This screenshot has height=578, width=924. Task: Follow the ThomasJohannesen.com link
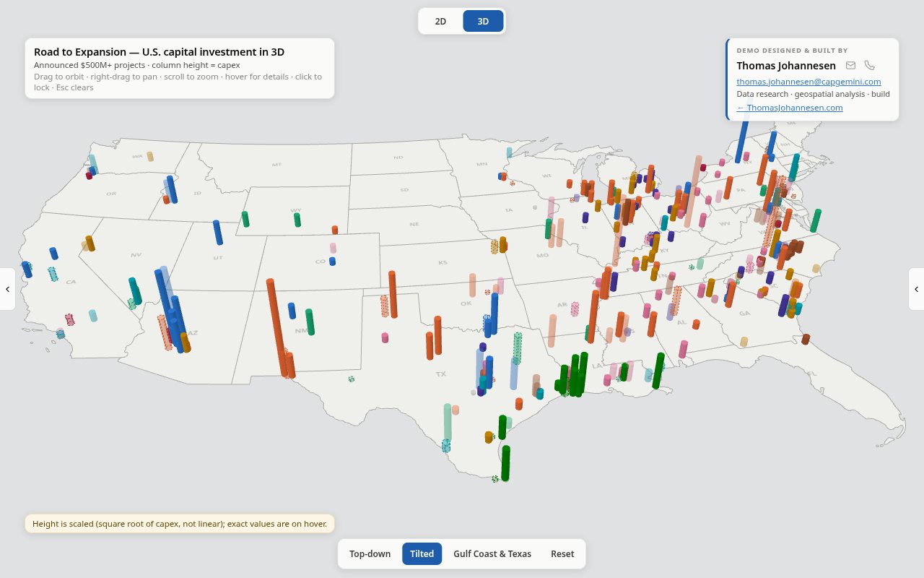[x=790, y=108]
